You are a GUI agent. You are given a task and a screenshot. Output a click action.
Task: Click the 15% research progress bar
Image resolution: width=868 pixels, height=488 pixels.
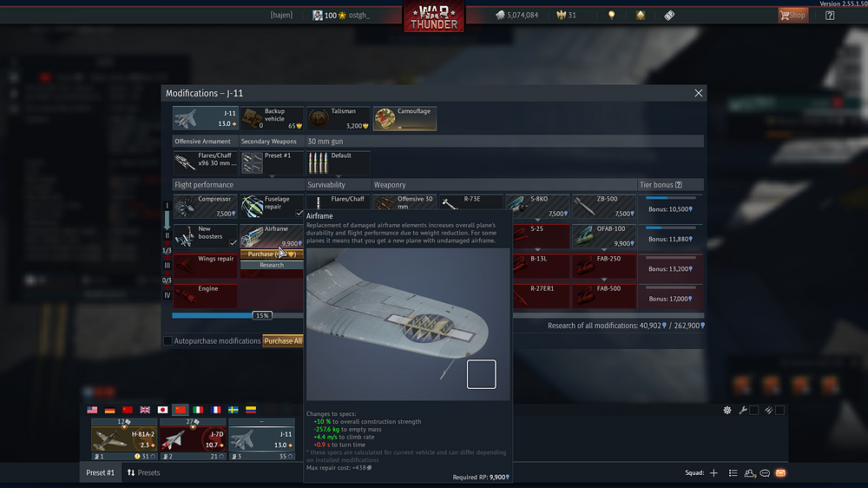coord(262,316)
